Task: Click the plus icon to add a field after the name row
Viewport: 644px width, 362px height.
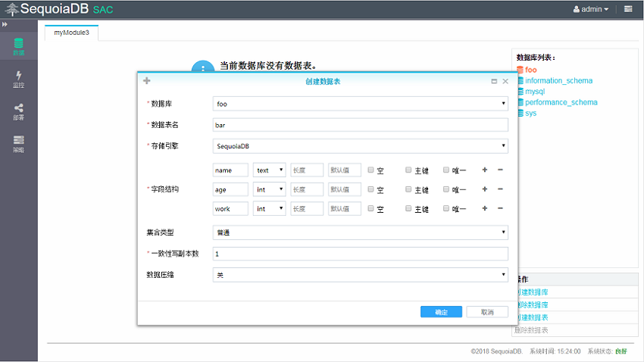Action: coord(485,170)
